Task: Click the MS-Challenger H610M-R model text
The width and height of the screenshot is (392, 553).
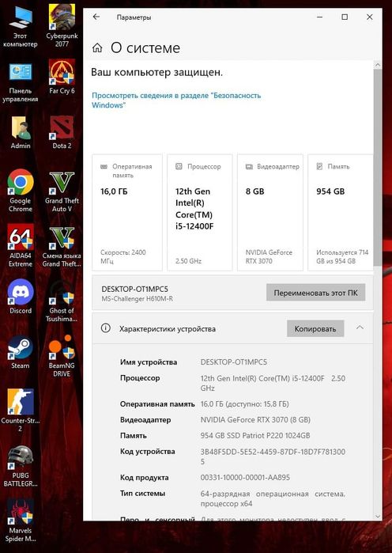Action: (x=137, y=299)
